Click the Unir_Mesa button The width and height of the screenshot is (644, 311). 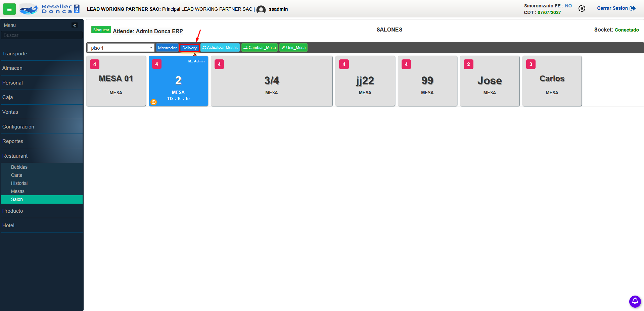tap(293, 48)
